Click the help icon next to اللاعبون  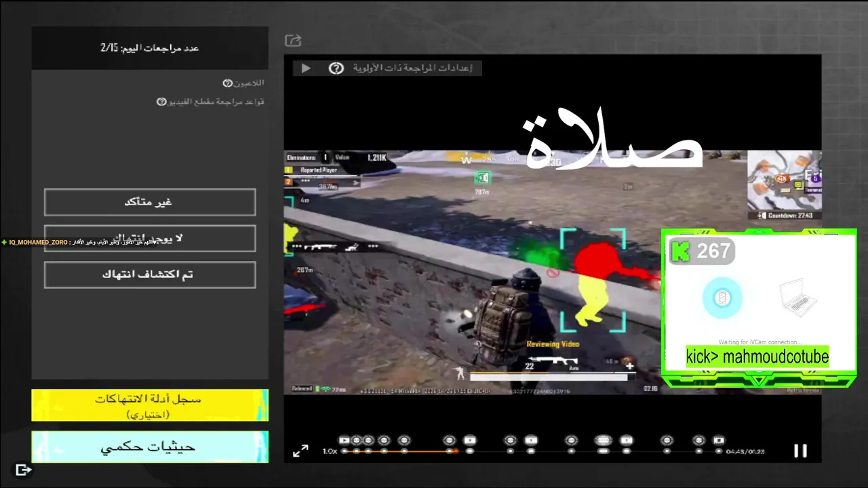coord(228,83)
